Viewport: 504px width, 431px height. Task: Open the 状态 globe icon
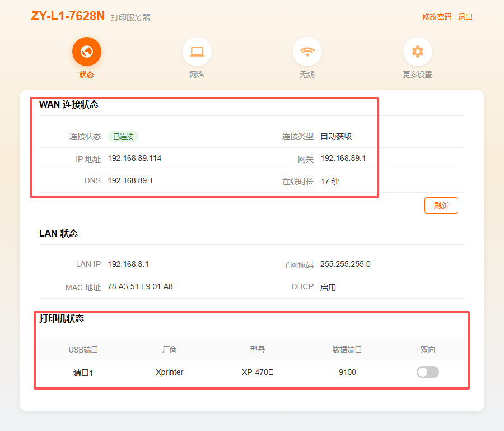(x=86, y=52)
